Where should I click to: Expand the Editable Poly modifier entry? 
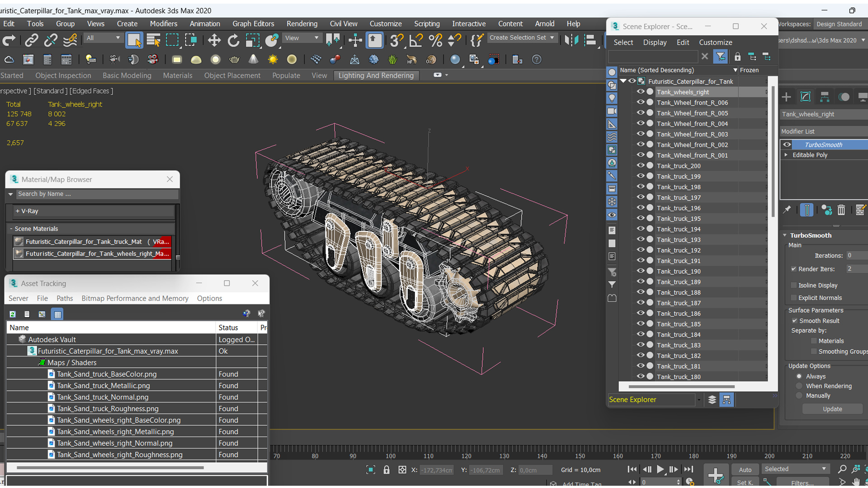(x=786, y=155)
